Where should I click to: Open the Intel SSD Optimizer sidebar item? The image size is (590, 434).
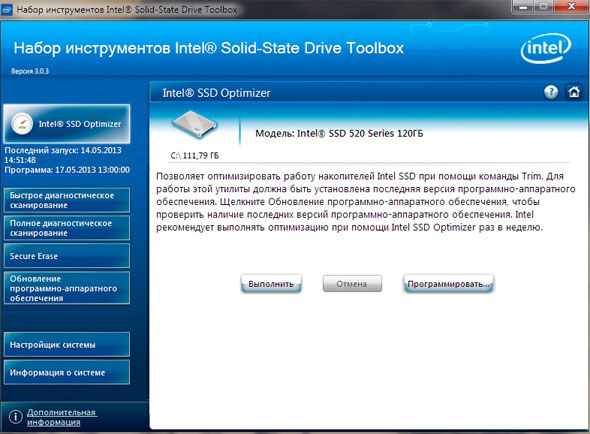(x=67, y=124)
